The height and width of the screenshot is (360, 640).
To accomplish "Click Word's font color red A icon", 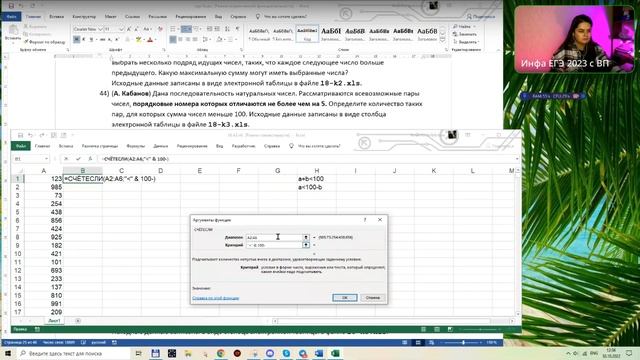I will coord(150,39).
